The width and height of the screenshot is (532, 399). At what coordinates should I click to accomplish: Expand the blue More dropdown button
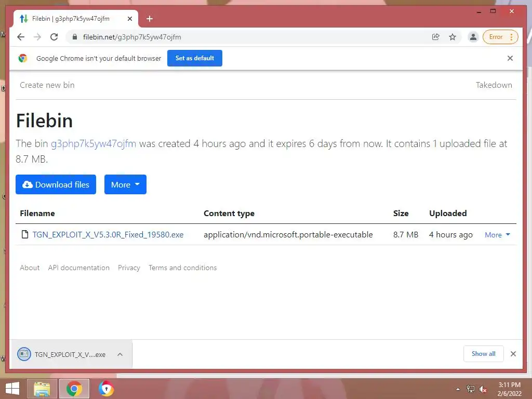(125, 184)
